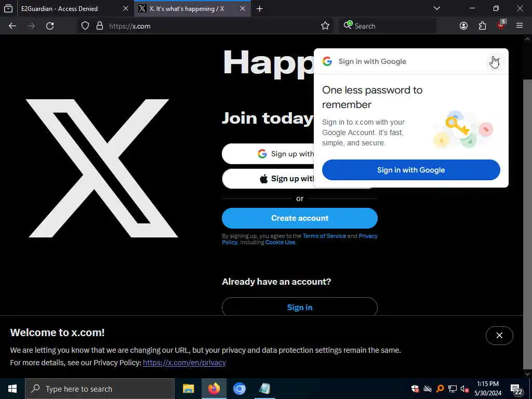Open Windows Security tray icon
Image resolution: width=532 pixels, height=399 pixels.
(415, 389)
